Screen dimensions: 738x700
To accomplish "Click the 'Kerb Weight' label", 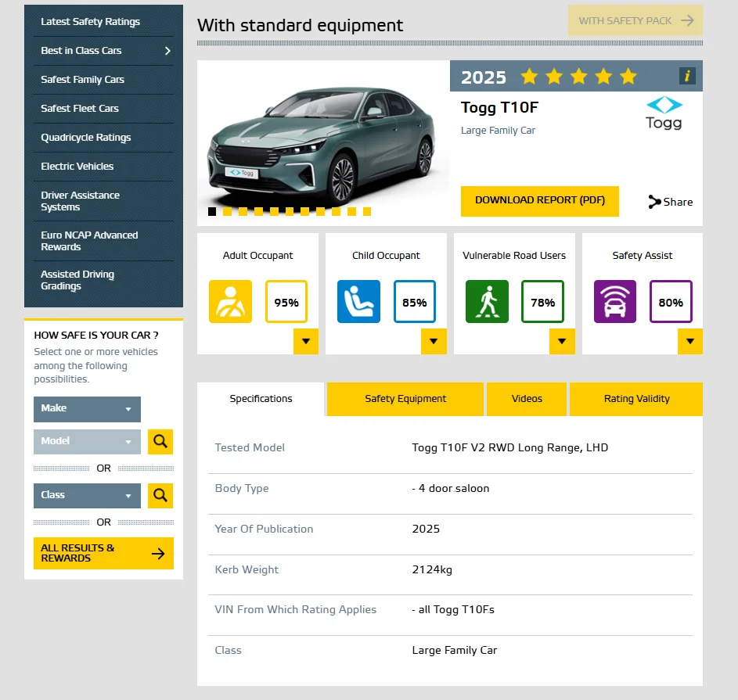I will pos(247,569).
